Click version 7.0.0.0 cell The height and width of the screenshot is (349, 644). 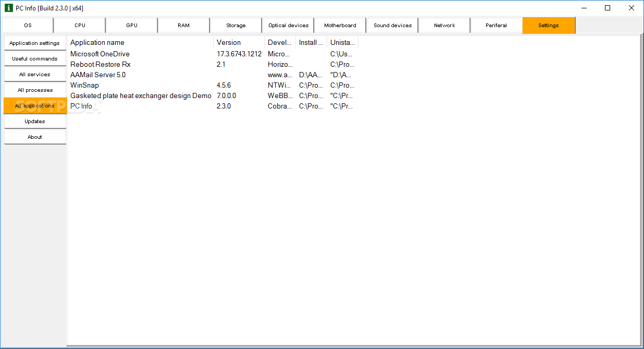pos(226,95)
